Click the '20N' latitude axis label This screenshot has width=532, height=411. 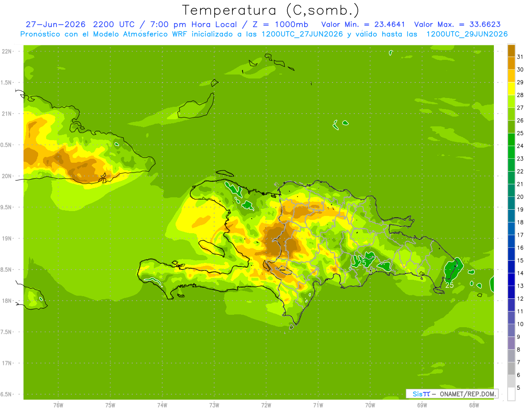(8, 176)
